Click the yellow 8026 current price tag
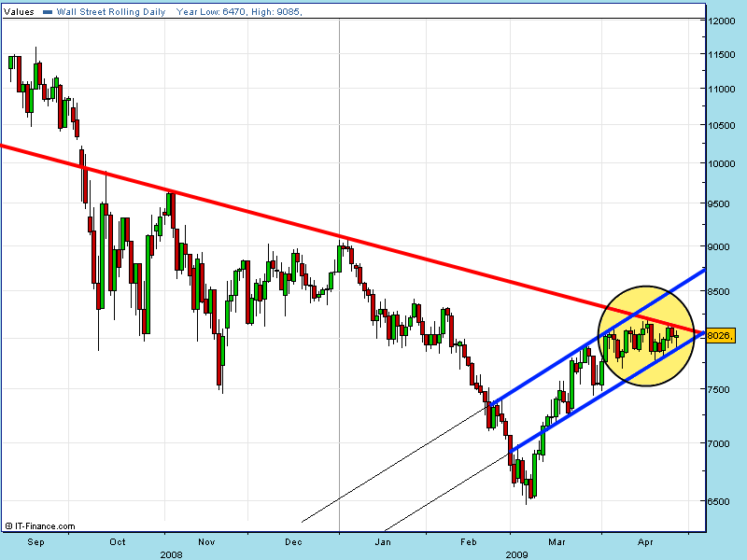Image resolution: width=747 pixels, height=560 pixels. pos(722,335)
